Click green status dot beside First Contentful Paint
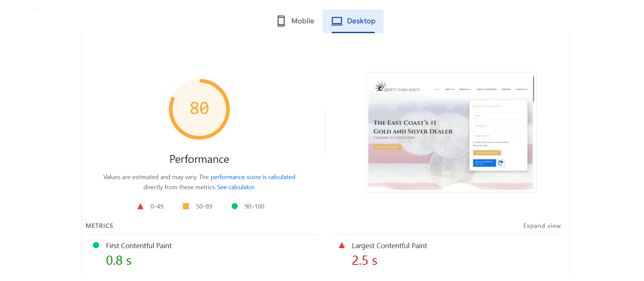Screen dimensions: 644x281 (96, 245)
